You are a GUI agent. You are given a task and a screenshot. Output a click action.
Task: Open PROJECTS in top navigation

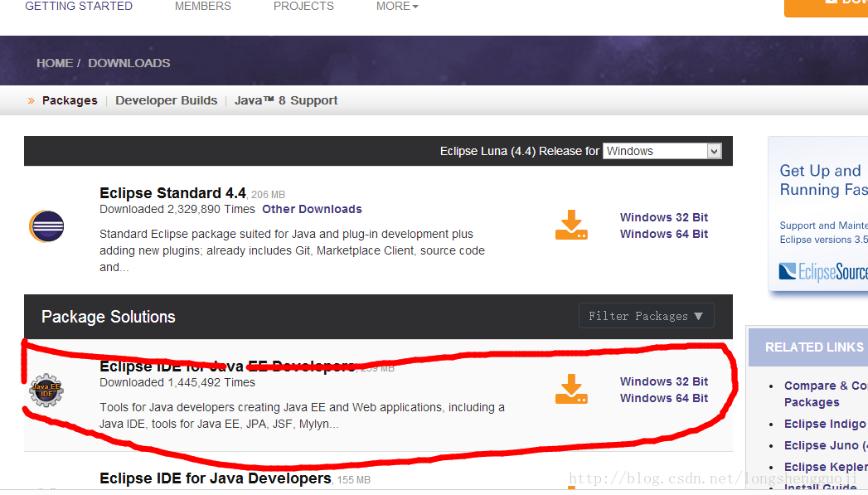pos(303,6)
